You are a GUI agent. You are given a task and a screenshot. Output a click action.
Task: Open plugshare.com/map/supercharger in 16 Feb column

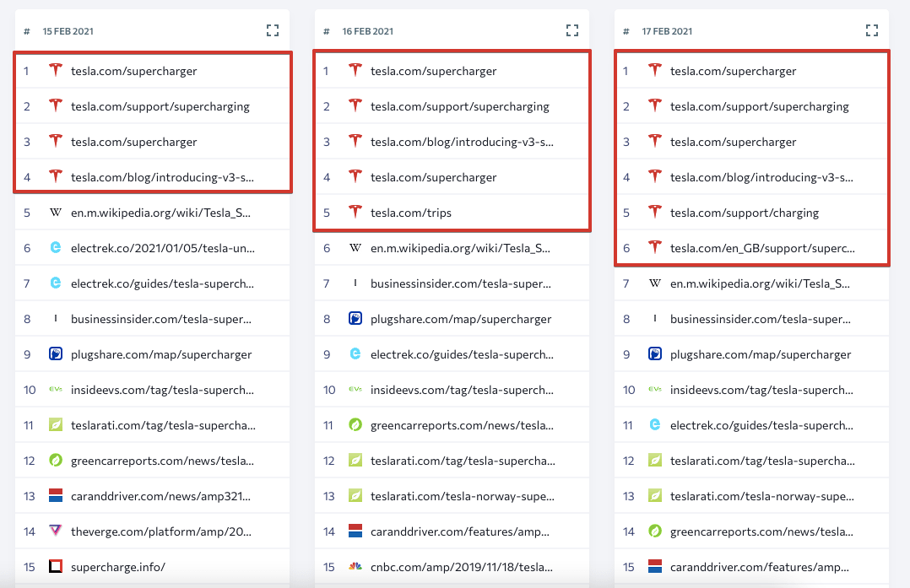point(461,319)
